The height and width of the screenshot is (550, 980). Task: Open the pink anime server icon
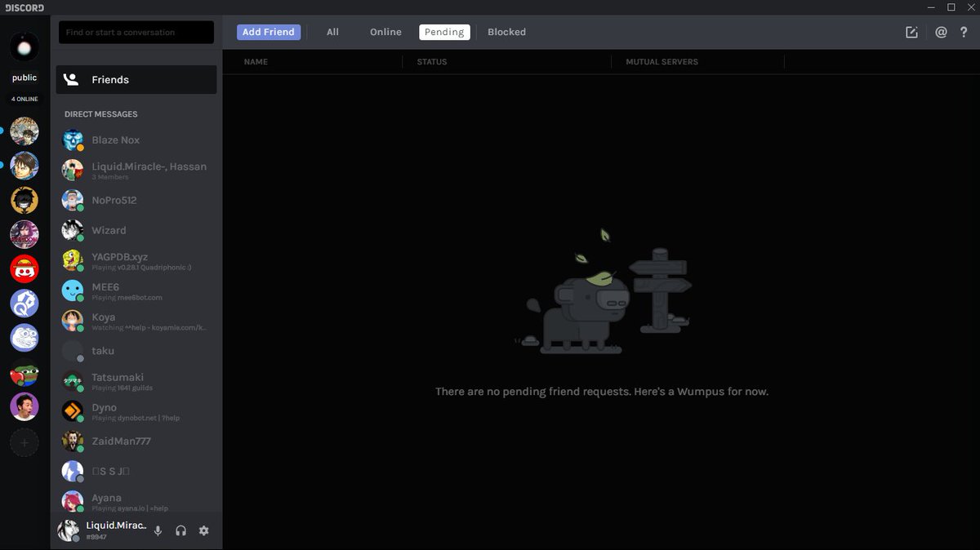coord(24,234)
